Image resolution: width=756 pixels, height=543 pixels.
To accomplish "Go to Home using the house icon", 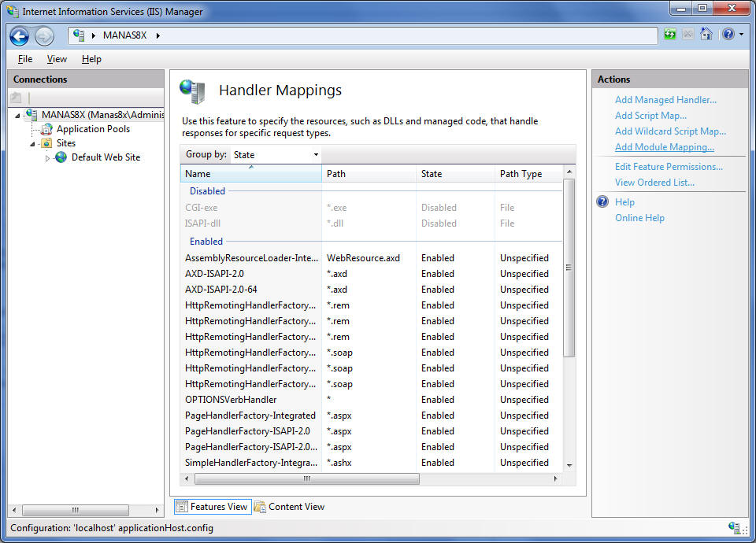I will 706,34.
